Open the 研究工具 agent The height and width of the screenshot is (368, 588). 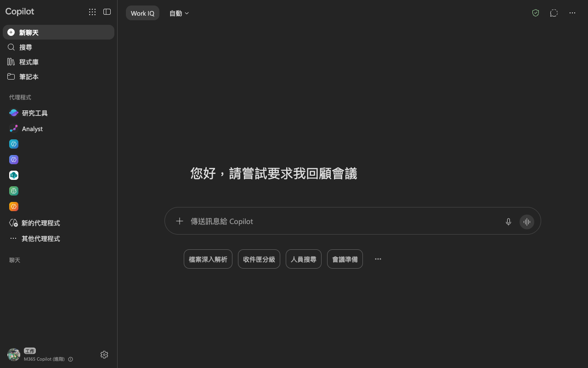pyautogui.click(x=58, y=113)
